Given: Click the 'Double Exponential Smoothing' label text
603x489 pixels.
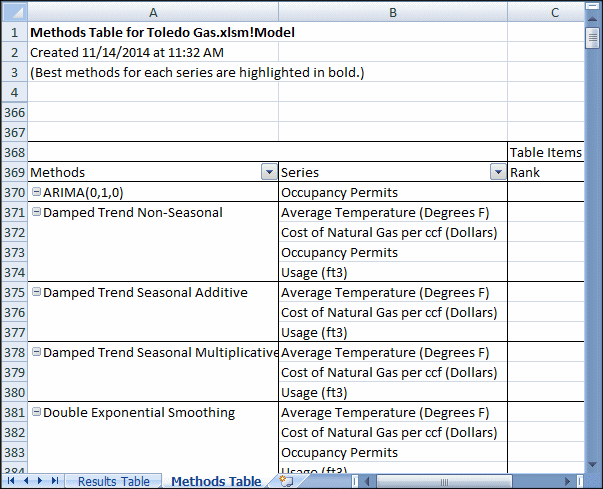Looking at the screenshot, I should tap(139, 412).
